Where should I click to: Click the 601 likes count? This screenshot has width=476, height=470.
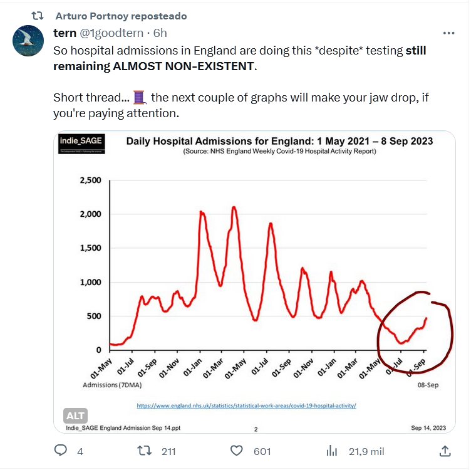coord(262,451)
